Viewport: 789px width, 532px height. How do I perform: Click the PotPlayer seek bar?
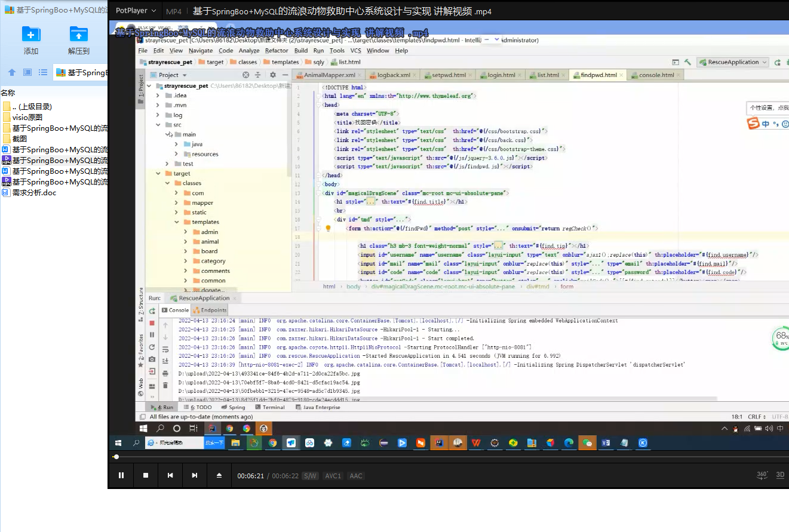pos(450,457)
